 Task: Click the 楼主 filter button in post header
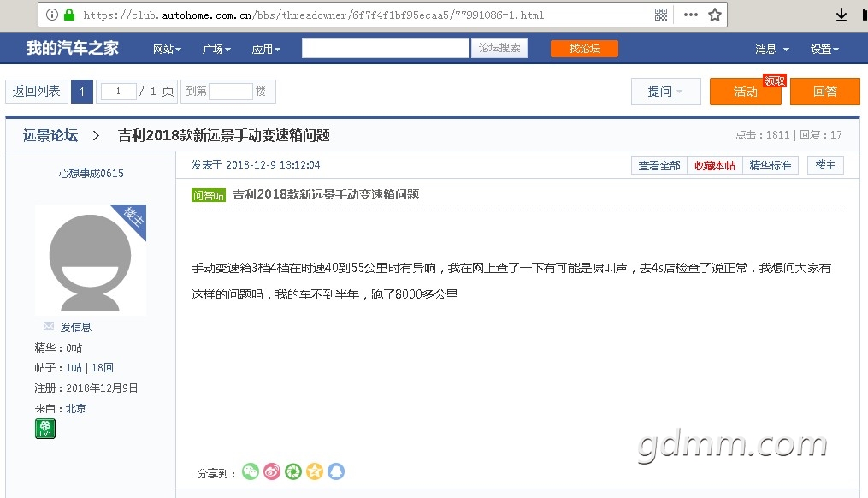point(825,165)
